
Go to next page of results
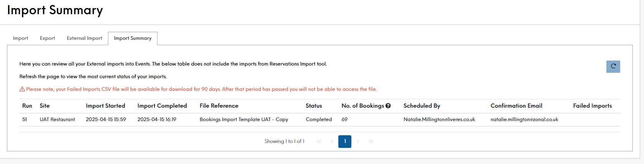click(358, 141)
